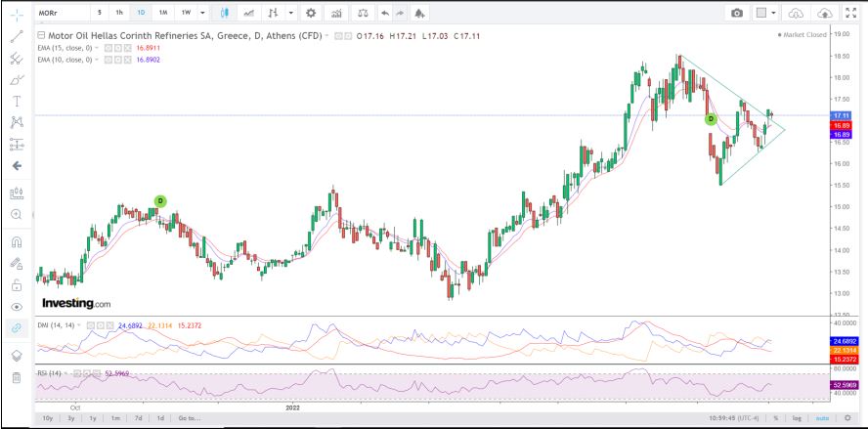Take a chart snapshot with camera icon
The width and height of the screenshot is (868, 429).
(736, 14)
